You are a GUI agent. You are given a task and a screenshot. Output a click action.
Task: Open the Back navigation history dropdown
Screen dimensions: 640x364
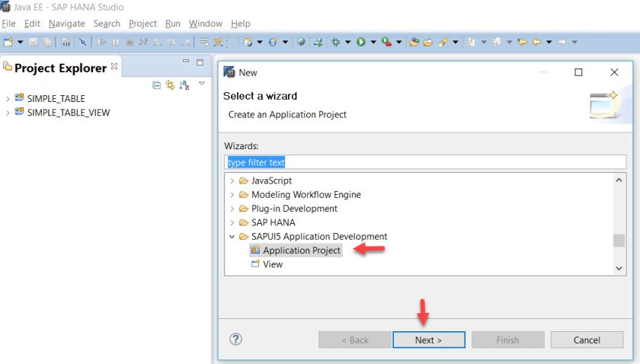point(549,42)
